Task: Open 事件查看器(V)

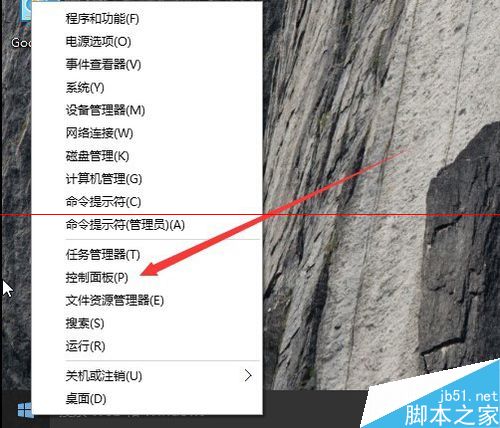Action: [147, 64]
